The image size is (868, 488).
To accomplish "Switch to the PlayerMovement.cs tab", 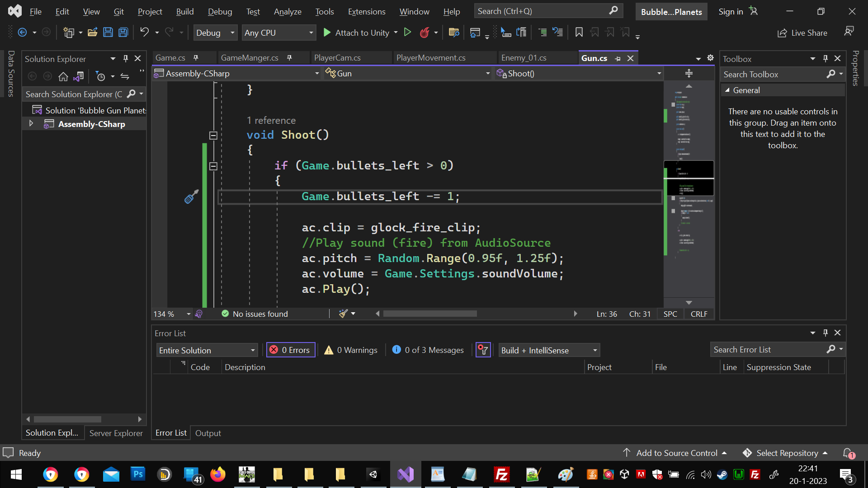I will 431,58.
